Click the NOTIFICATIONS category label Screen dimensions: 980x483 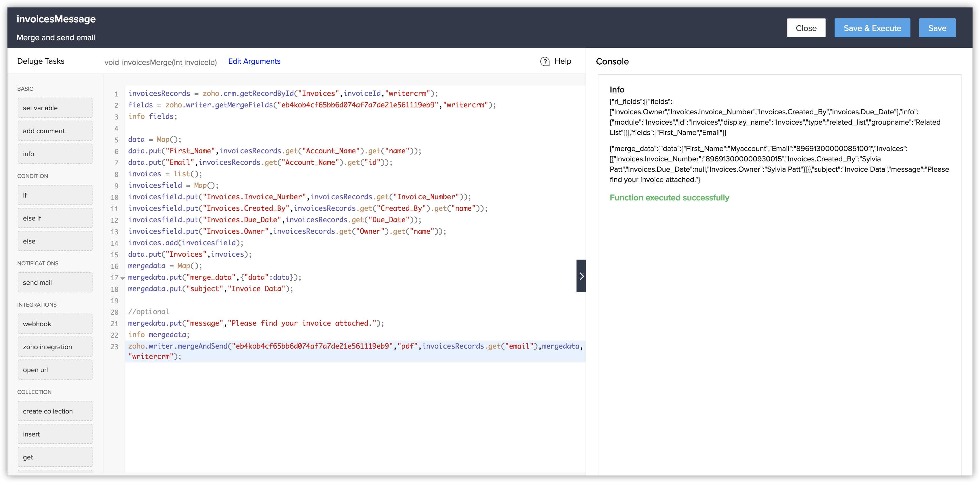coord(38,263)
